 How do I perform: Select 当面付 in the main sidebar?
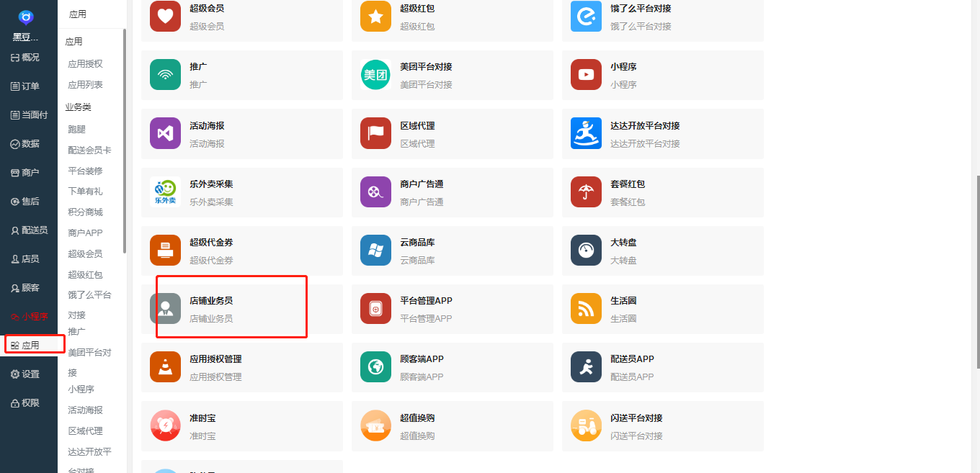(29, 115)
